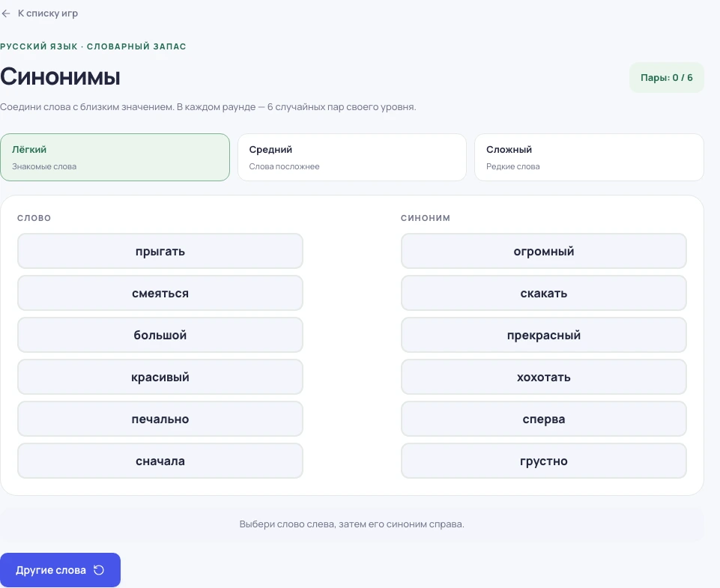Screen dimensions: 720x588
Task: Select the word 'красивый'
Action: [160, 377]
